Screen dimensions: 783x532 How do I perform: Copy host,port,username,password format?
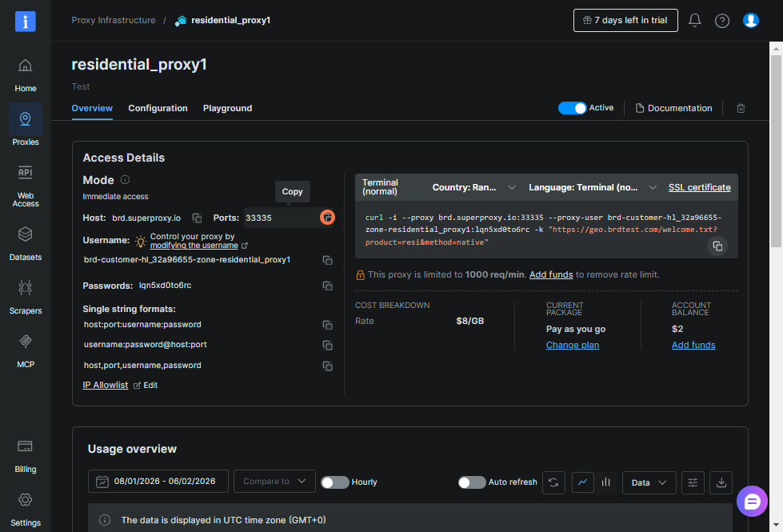(x=327, y=366)
